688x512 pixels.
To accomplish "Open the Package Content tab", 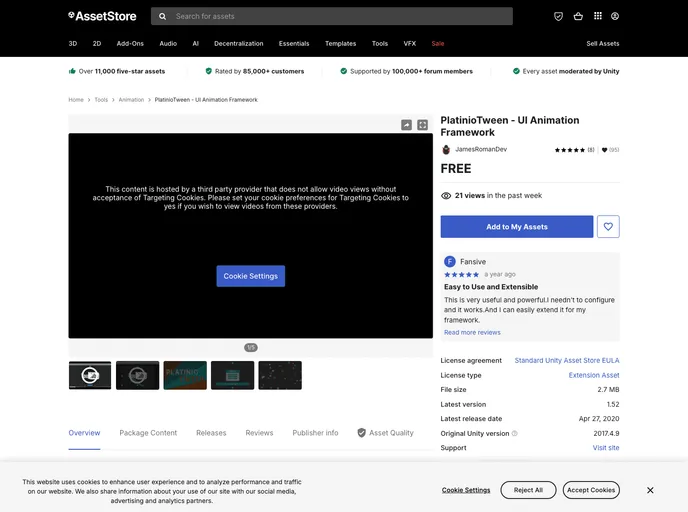I will click(x=148, y=433).
